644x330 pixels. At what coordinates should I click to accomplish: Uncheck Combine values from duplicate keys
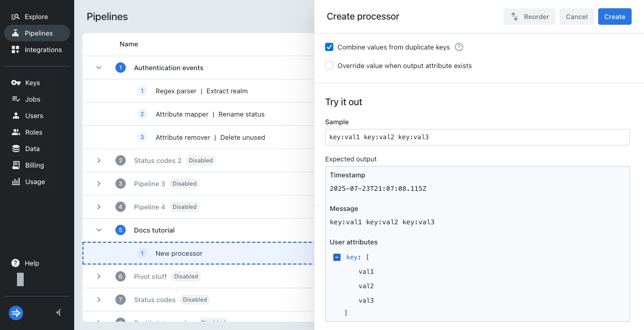329,47
